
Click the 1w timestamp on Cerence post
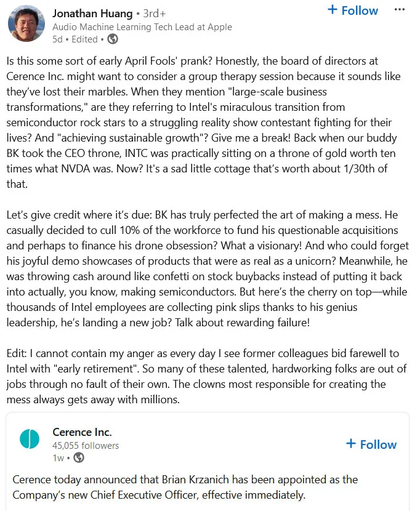tap(59, 458)
